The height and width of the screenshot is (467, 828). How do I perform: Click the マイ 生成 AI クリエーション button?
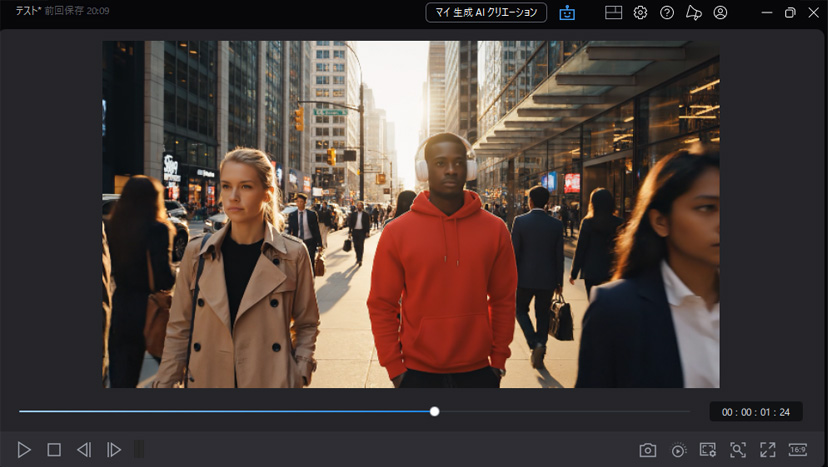click(486, 13)
